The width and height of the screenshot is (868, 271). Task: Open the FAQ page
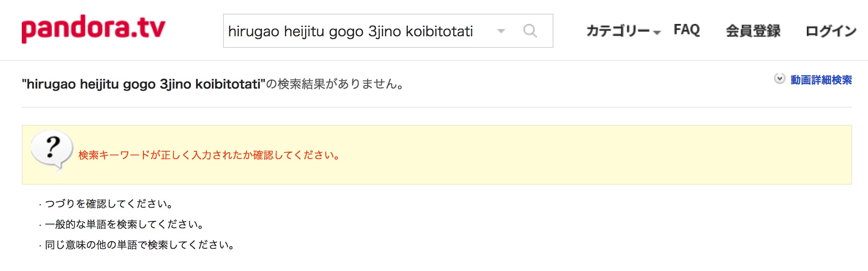click(687, 30)
